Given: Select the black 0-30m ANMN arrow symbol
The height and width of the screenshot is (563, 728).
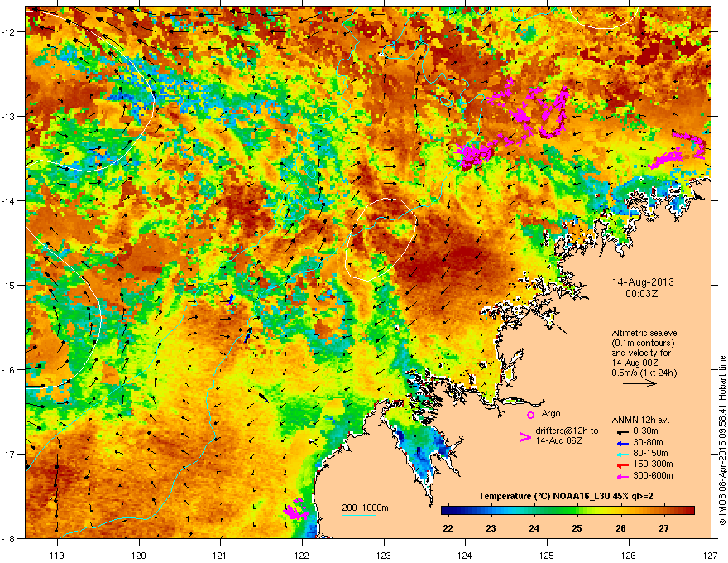Looking at the screenshot, I should [622, 431].
